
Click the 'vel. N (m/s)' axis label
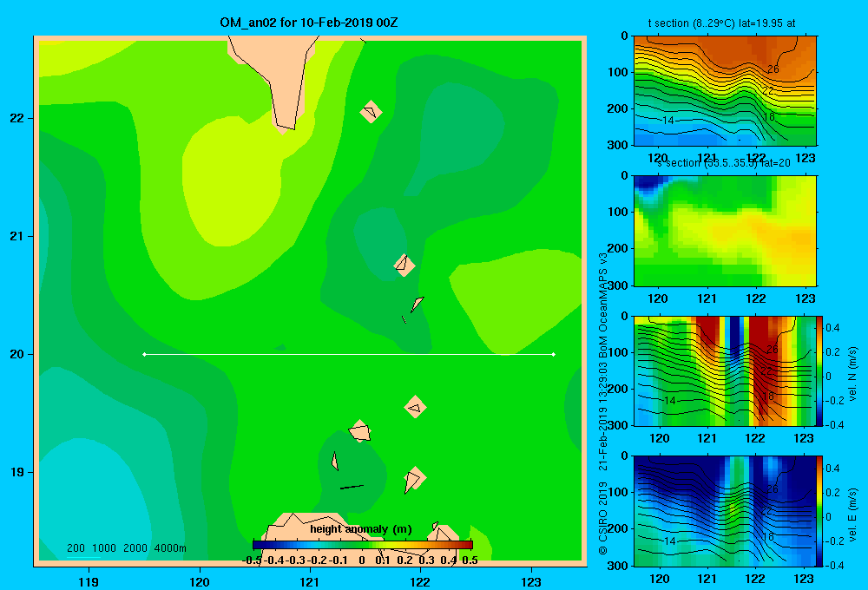point(853,374)
